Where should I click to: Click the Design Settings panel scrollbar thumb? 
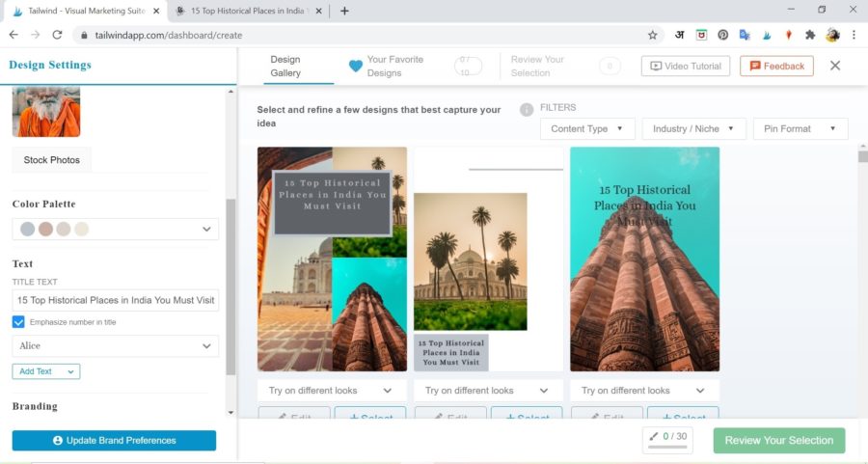point(231,287)
